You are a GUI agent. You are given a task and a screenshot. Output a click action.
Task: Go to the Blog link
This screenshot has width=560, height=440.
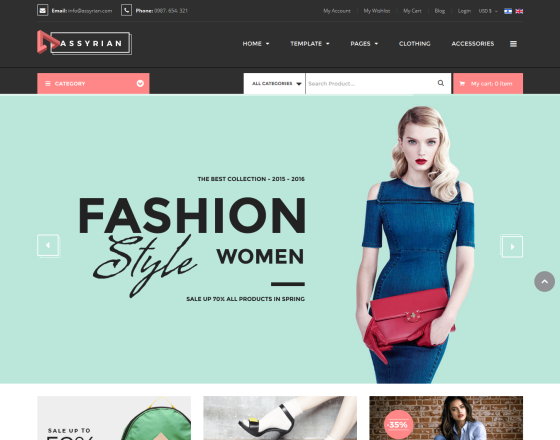(x=440, y=11)
